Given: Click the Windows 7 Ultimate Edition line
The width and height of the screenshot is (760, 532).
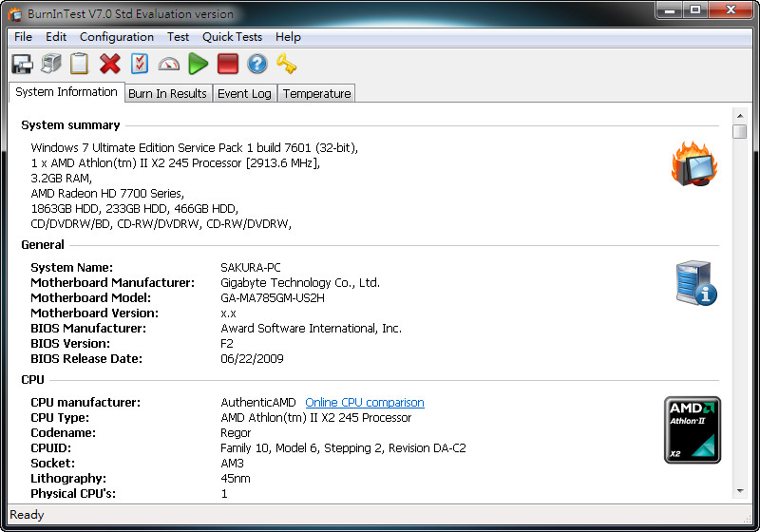Looking at the screenshot, I should coord(195,148).
